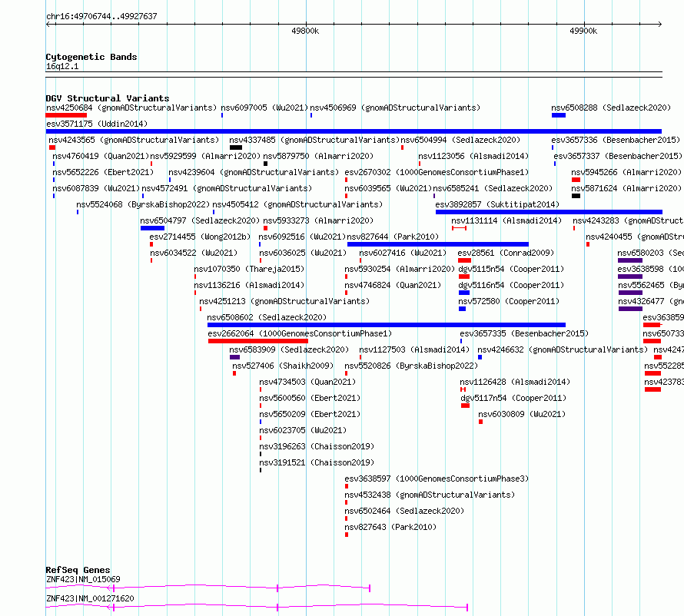The image size is (684, 616).
Task: Click the nsv4734503 (Quan2021) label
Action: (307, 382)
